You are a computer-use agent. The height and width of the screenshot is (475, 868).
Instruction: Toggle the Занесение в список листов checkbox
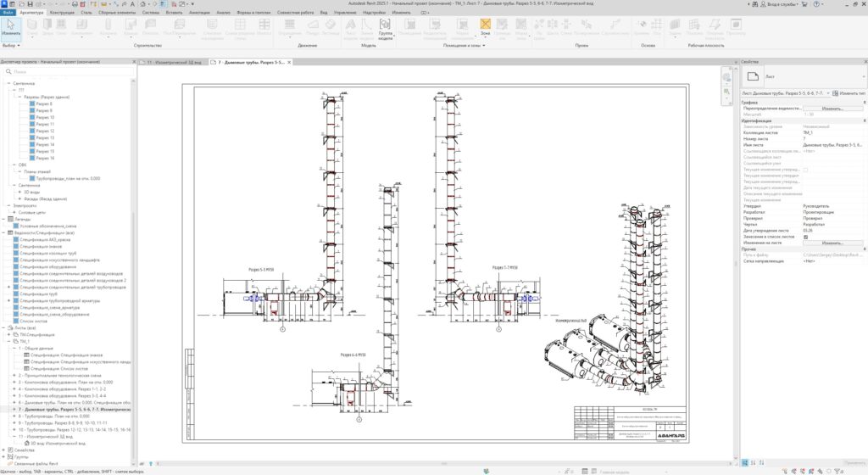pos(805,237)
